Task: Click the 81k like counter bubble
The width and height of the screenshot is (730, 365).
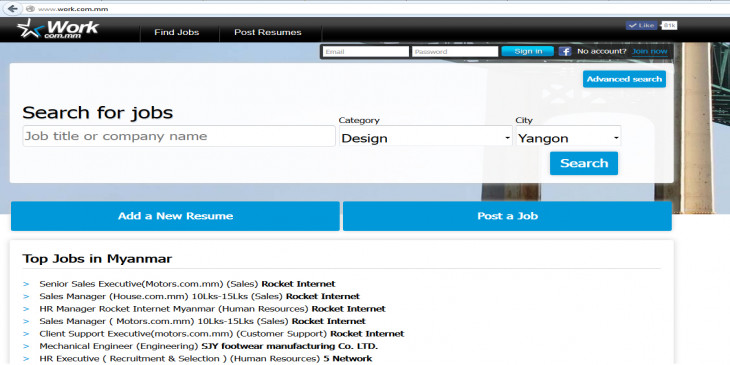Action: (x=669, y=26)
